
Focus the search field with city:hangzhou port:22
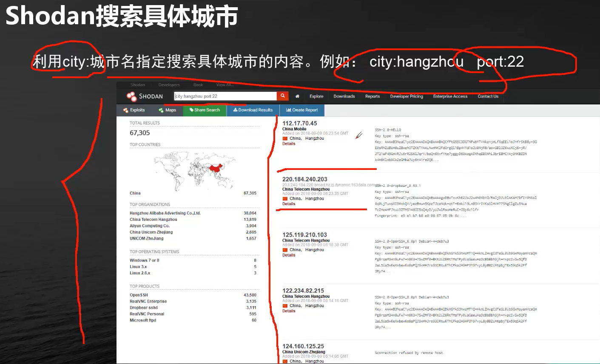click(225, 96)
